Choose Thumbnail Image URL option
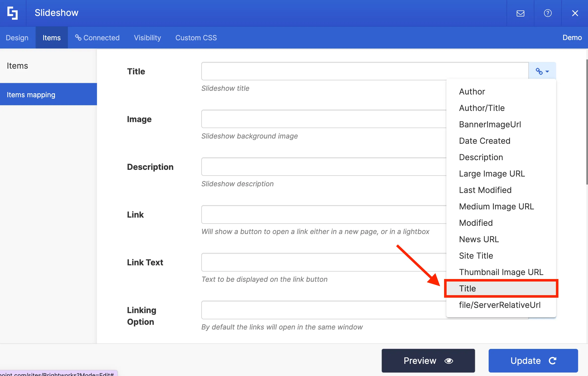Screen dimensions: 588x376 [501, 272]
